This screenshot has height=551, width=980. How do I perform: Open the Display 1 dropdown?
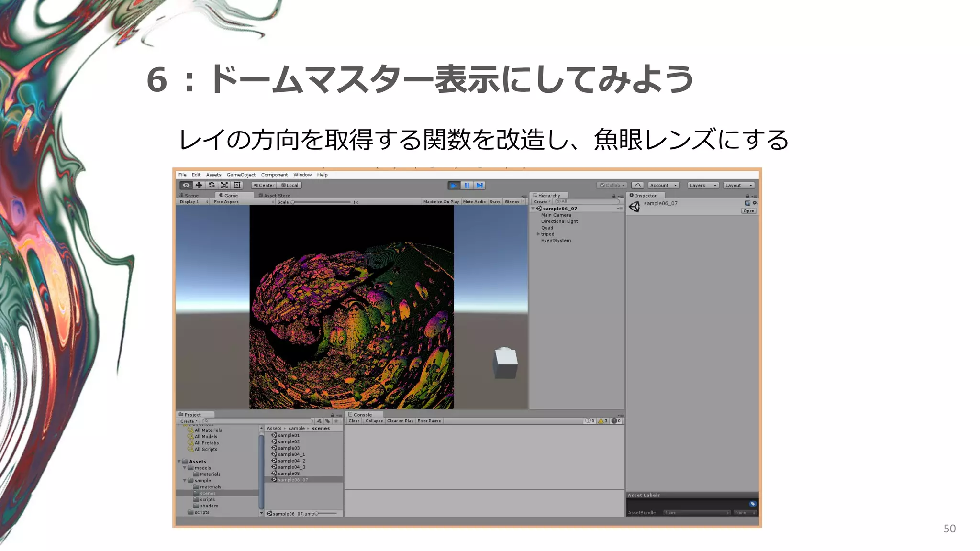point(194,202)
